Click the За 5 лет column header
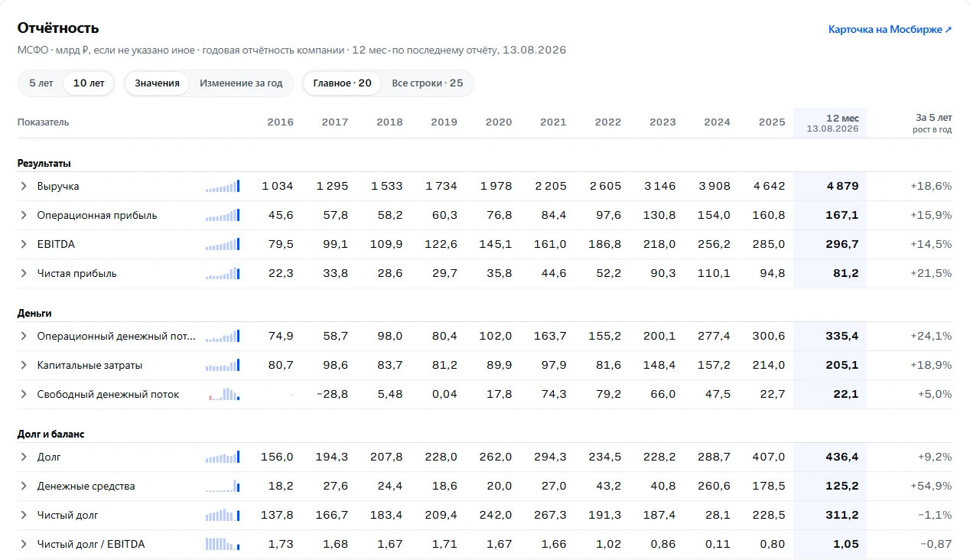The width and height of the screenshot is (970, 560). (933, 122)
